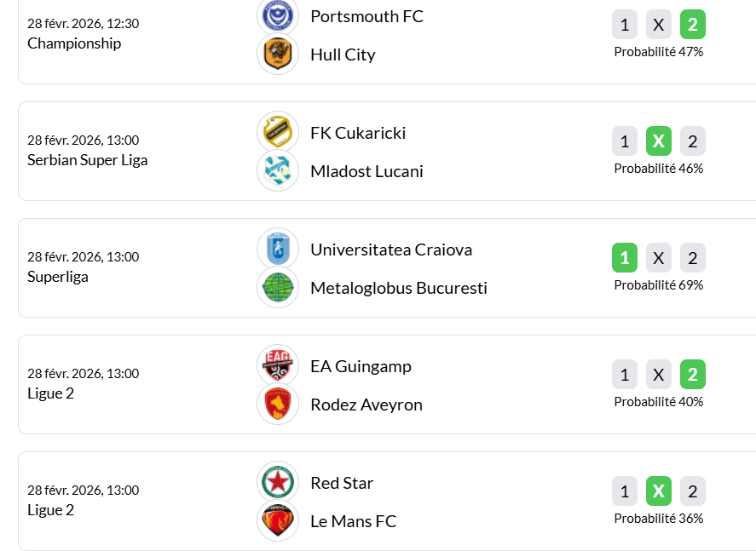Viewport: 756px width, 551px height.
Task: Select the green 2 for Guingamp match
Action: (693, 375)
